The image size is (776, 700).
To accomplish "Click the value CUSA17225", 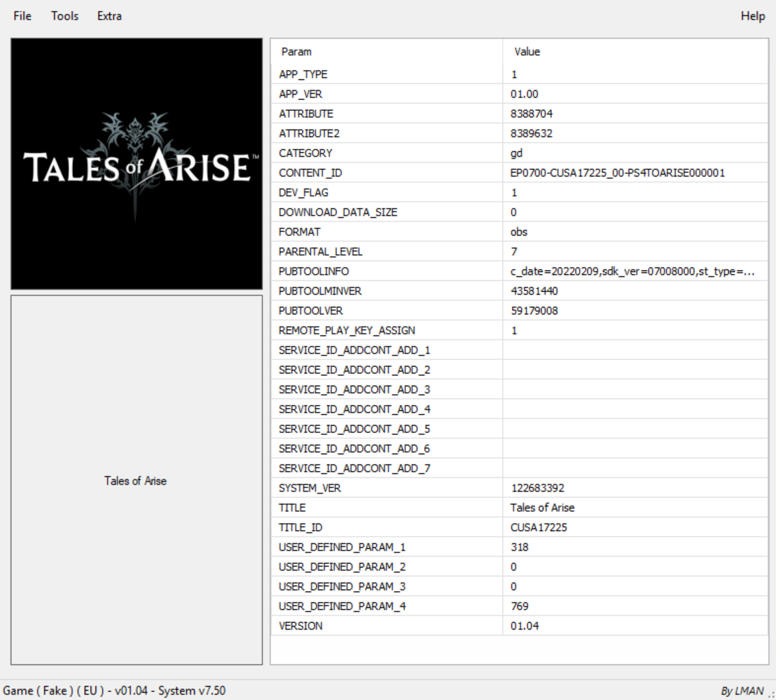I will click(x=538, y=528).
